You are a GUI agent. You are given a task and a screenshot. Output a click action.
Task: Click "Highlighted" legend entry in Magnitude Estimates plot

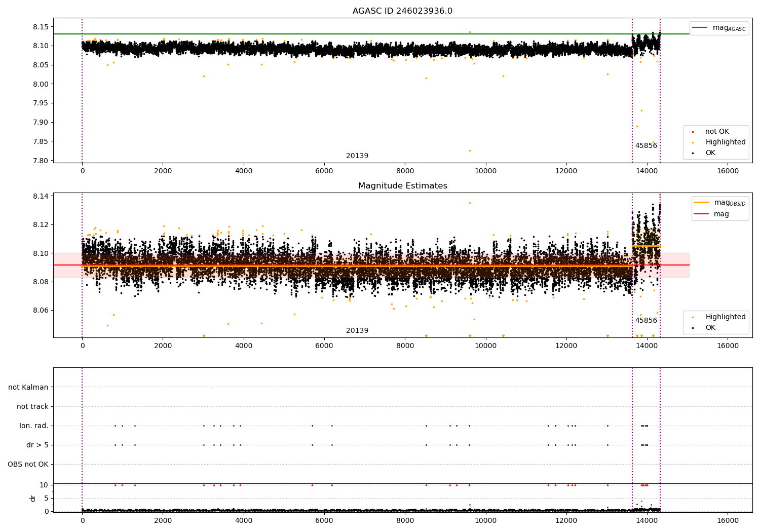(x=719, y=317)
